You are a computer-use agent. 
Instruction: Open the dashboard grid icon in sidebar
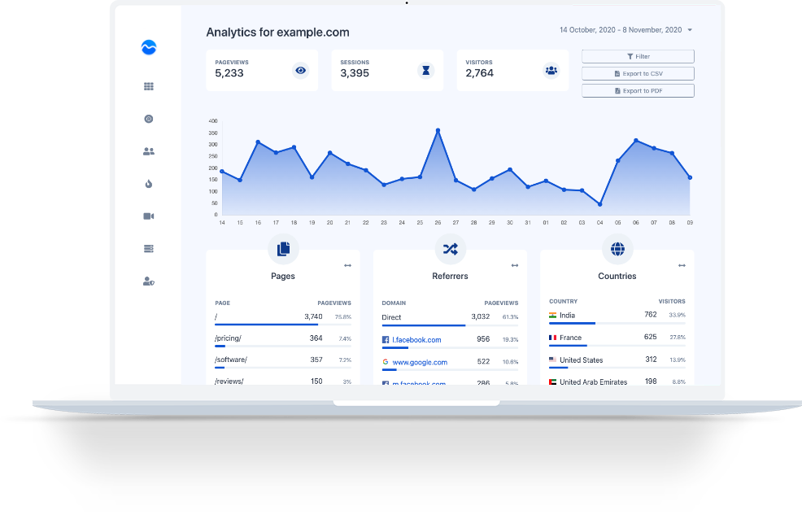(x=149, y=86)
